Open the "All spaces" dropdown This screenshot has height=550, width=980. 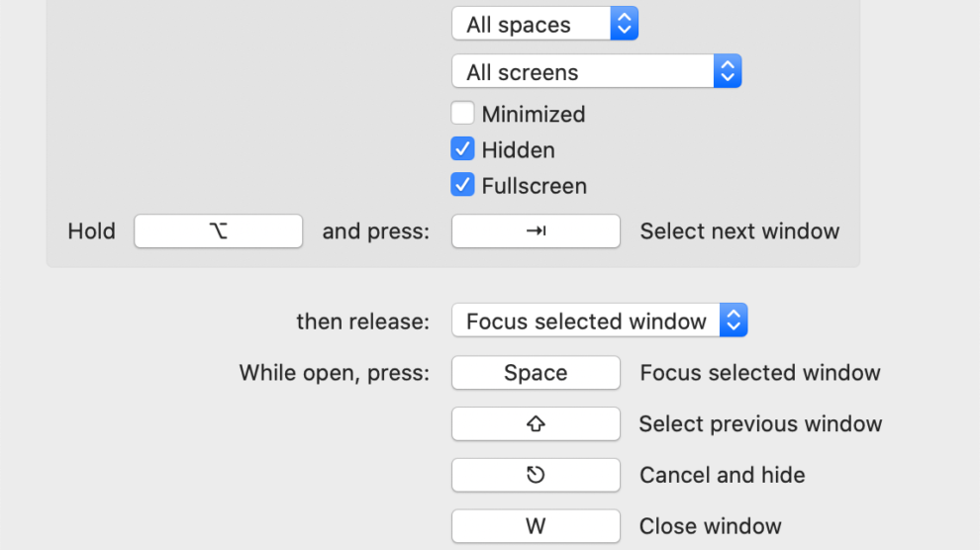(x=544, y=25)
